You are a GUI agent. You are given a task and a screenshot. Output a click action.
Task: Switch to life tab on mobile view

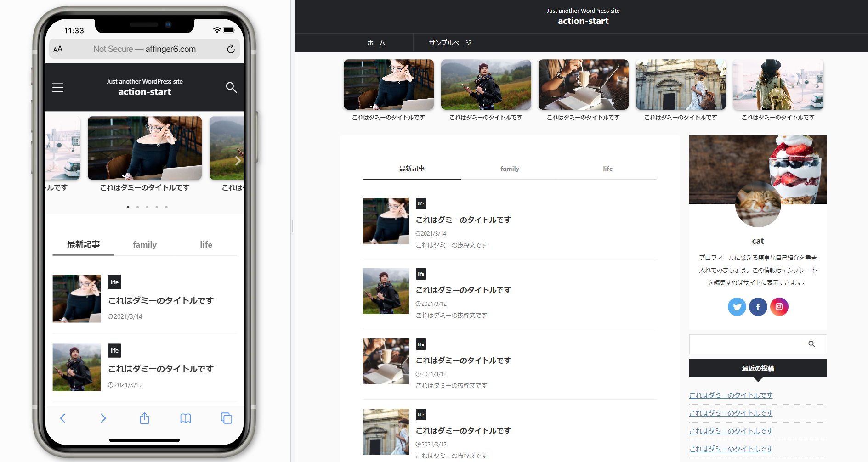[x=206, y=245]
